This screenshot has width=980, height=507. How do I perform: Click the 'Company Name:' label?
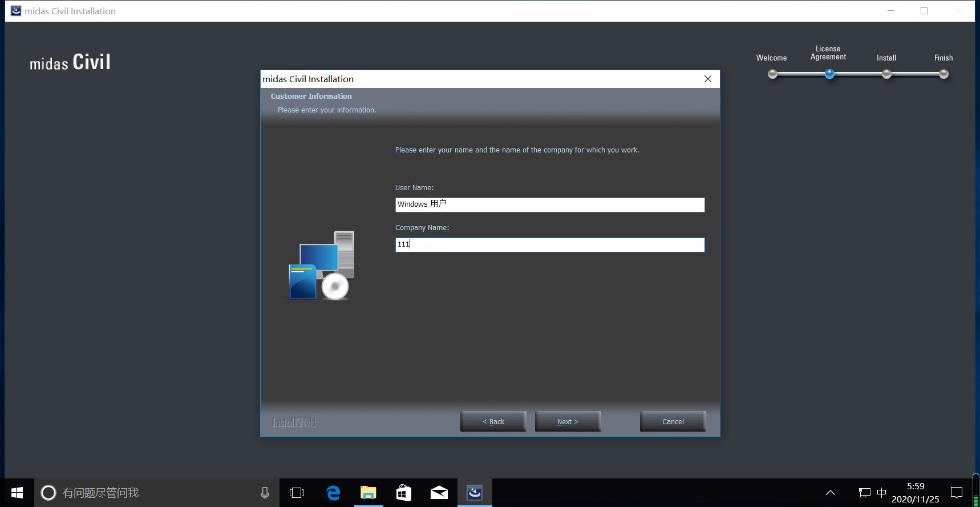tap(422, 228)
